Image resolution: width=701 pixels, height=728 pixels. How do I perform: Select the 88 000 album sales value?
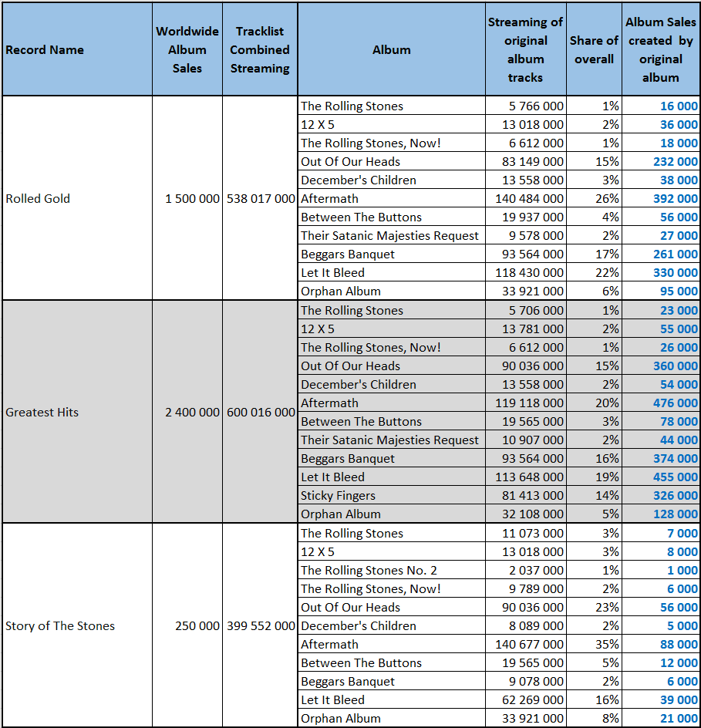[679, 645]
